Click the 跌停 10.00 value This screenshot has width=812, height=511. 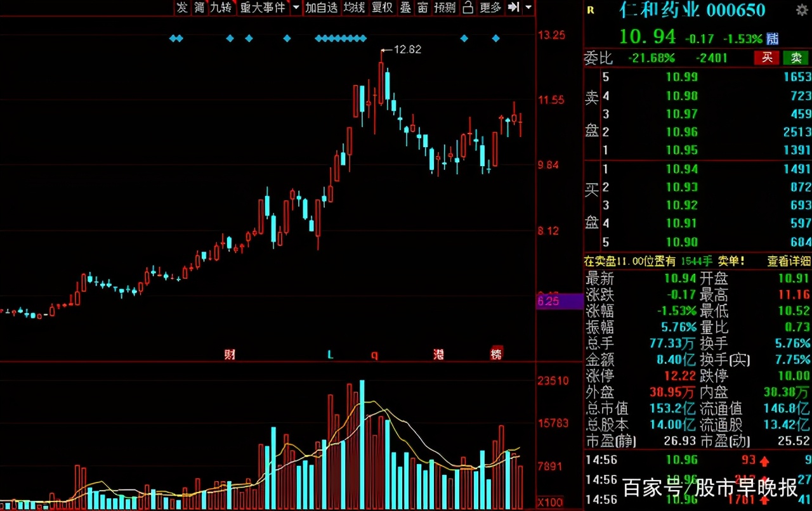(x=794, y=376)
